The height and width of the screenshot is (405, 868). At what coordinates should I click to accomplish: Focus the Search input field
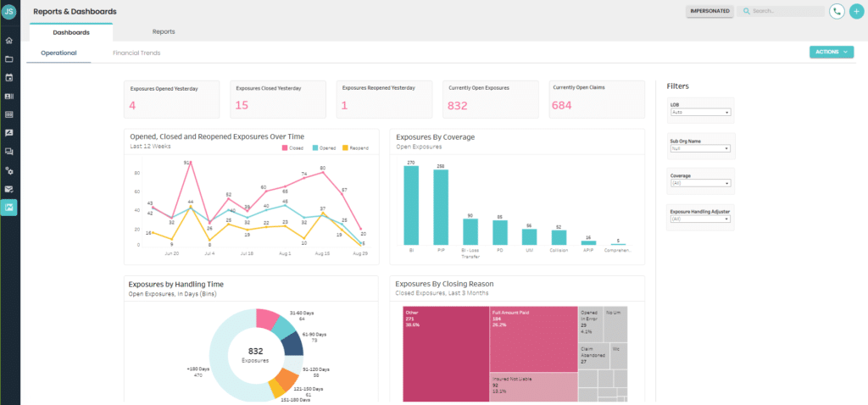tap(781, 11)
